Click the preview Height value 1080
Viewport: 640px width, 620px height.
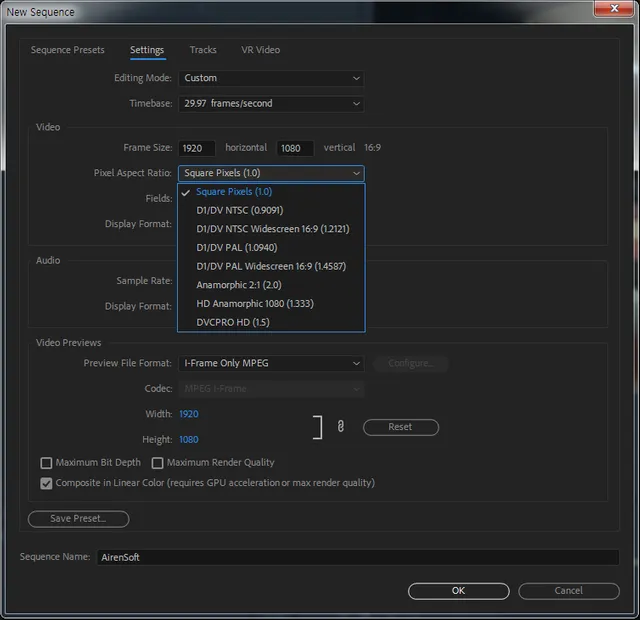pos(189,440)
